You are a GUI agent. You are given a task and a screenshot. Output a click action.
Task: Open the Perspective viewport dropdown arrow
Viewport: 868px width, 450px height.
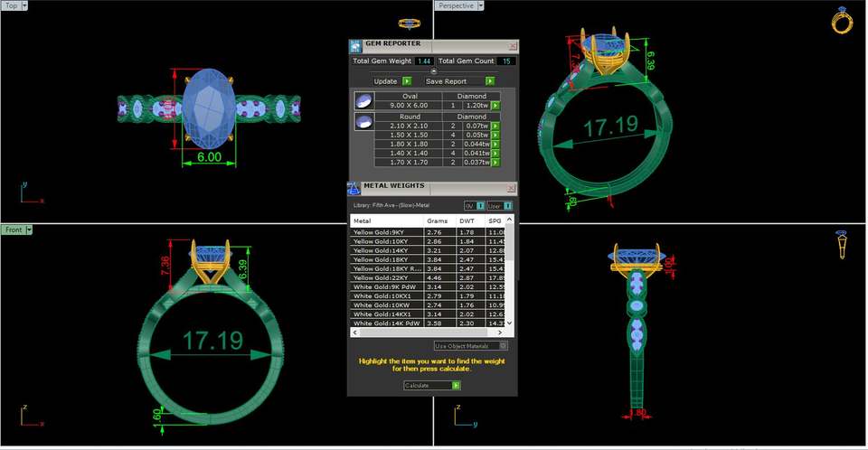coord(480,5)
